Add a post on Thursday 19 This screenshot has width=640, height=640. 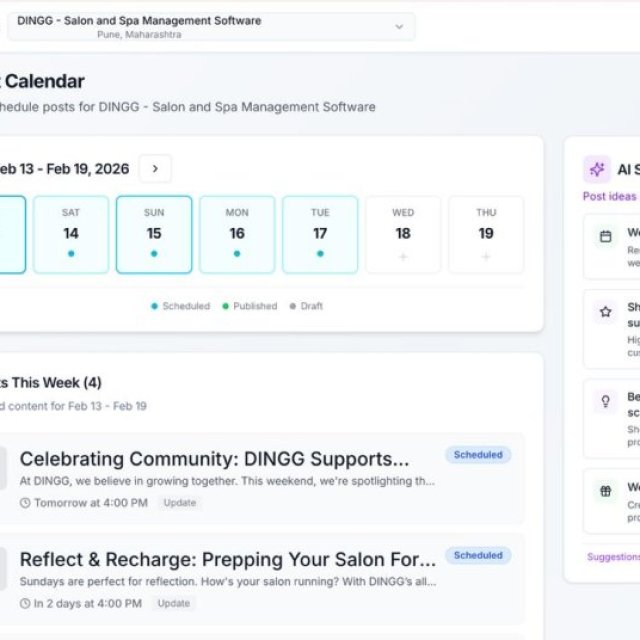pos(486,235)
